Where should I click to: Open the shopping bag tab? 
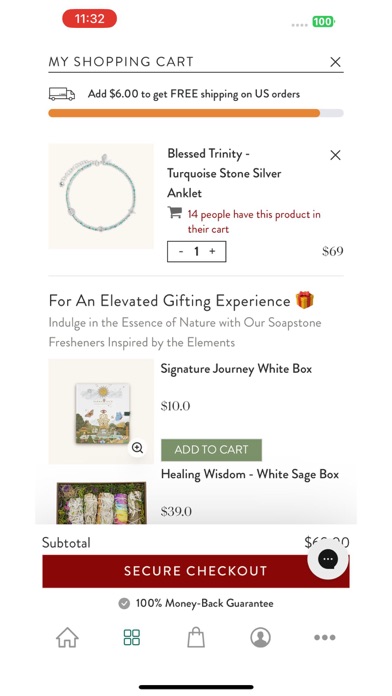pyautogui.click(x=196, y=637)
